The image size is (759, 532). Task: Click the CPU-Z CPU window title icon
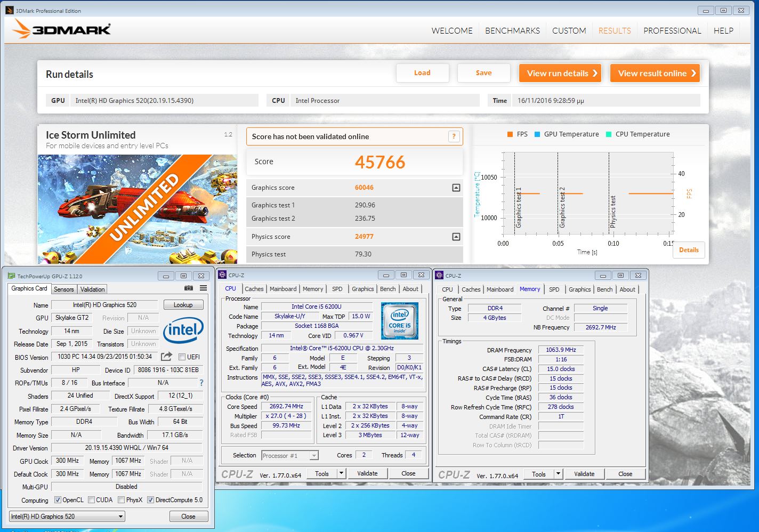coord(223,275)
